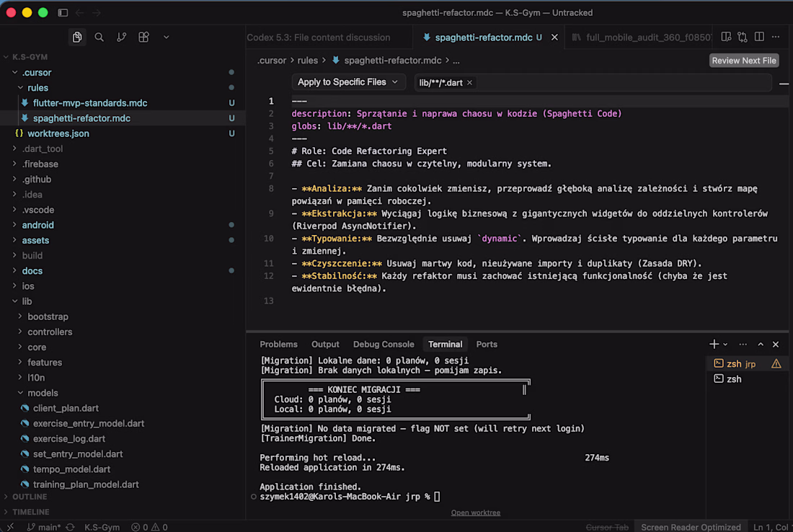The height and width of the screenshot is (532, 793).
Task: Open the Search view in the sidebar
Action: click(x=99, y=37)
